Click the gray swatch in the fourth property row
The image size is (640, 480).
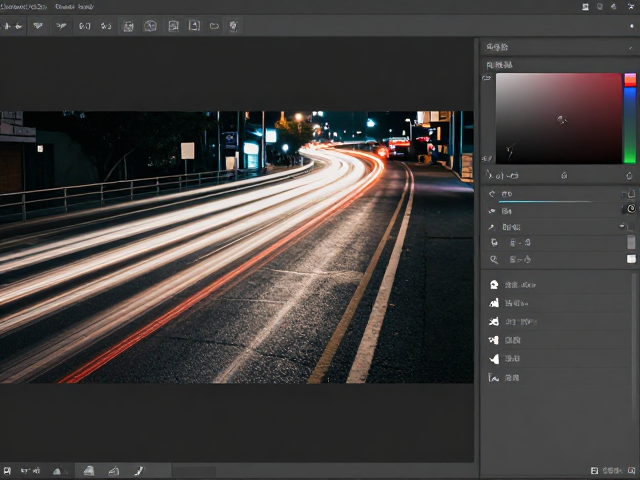(631, 242)
